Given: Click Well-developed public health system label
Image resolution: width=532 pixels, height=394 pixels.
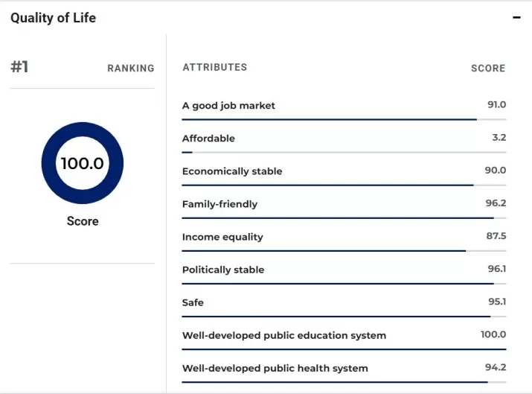Looking at the screenshot, I should pyautogui.click(x=275, y=368).
